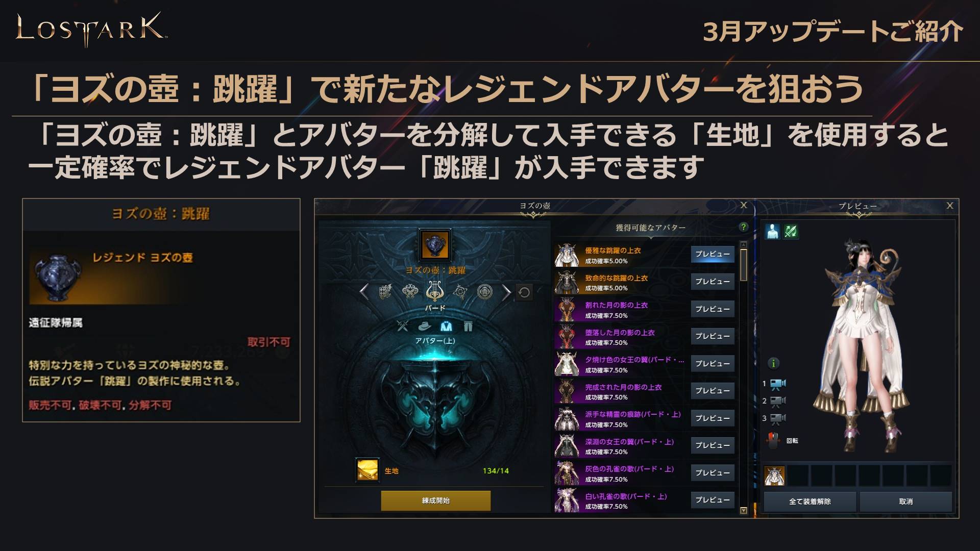
Task: Click the 全て装着解除 unequip all button
Action: 810,502
